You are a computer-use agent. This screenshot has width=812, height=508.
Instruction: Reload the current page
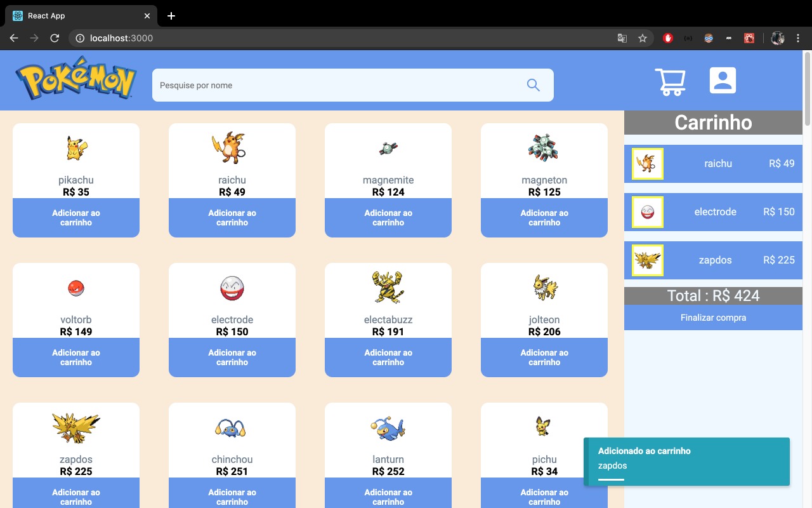coord(55,38)
